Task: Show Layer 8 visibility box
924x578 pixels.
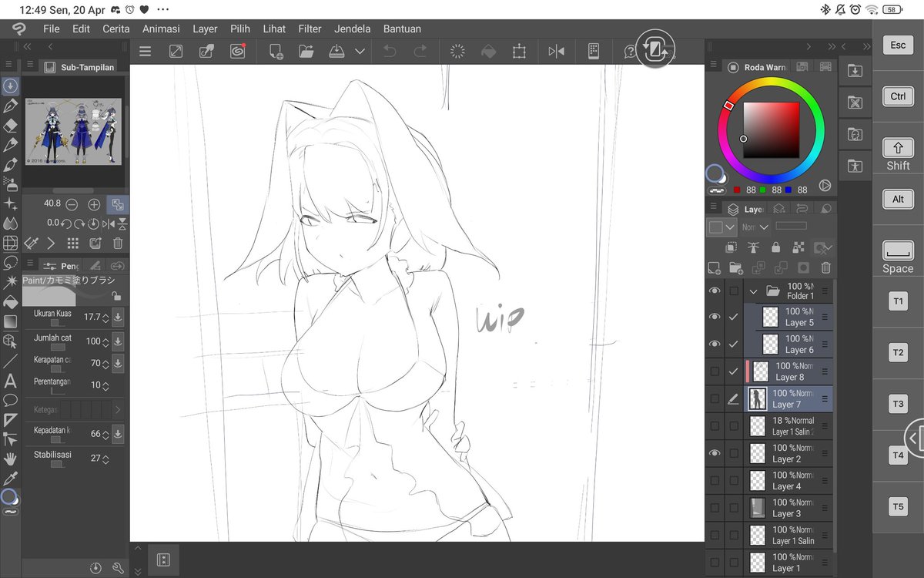Action: [x=715, y=371]
